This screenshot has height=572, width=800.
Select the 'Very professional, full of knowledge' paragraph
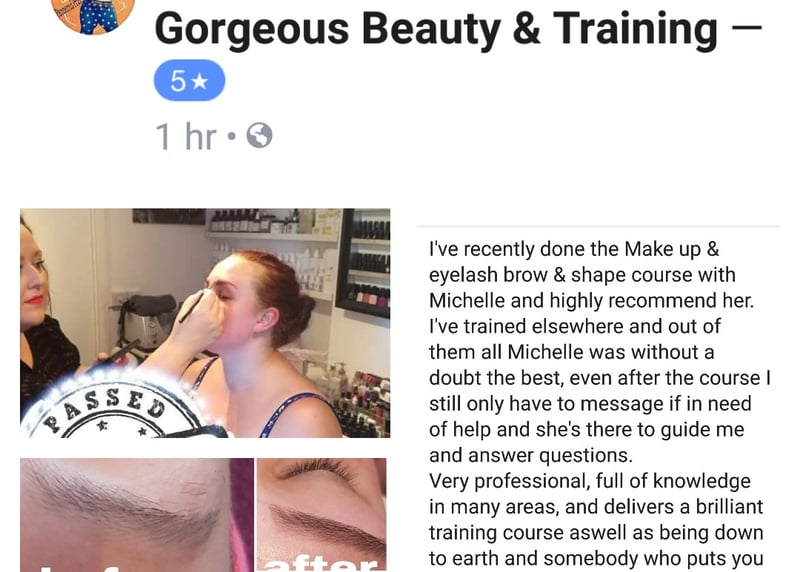coord(596,519)
